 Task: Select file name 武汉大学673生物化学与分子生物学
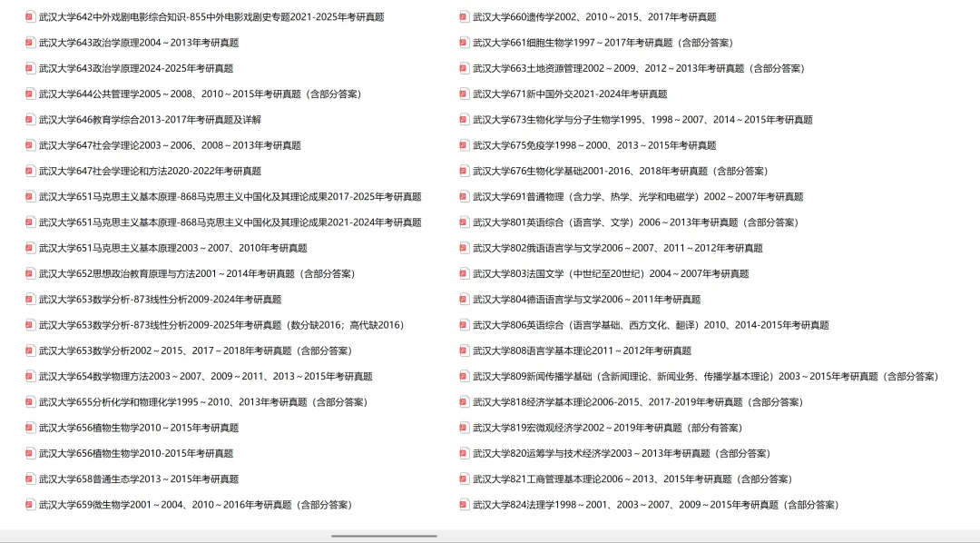642,120
